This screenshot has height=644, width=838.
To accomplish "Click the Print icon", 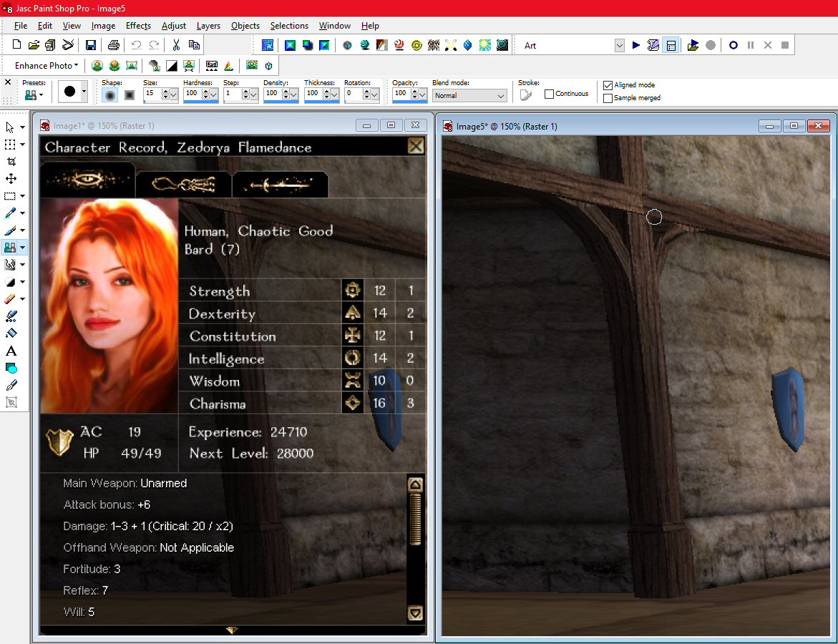I will [113, 45].
